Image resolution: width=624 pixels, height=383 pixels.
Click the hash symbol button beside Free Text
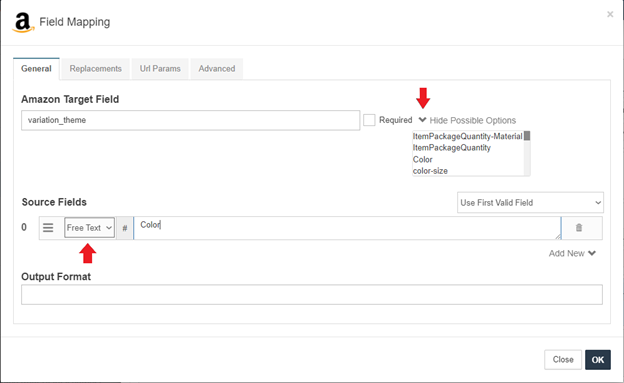125,228
